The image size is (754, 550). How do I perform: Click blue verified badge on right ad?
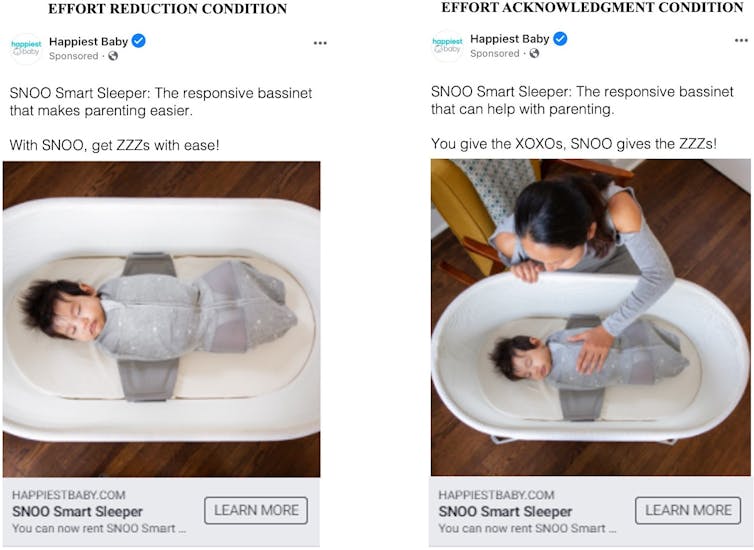pos(560,38)
